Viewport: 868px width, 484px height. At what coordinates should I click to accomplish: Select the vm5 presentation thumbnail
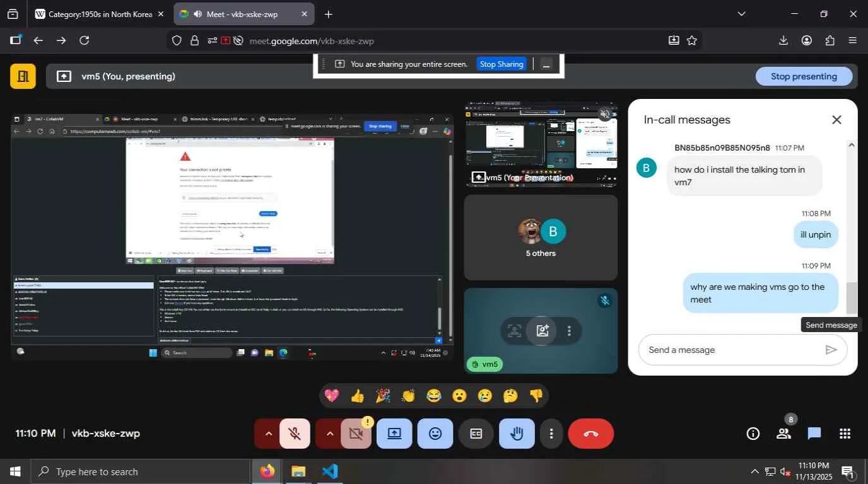point(541,143)
